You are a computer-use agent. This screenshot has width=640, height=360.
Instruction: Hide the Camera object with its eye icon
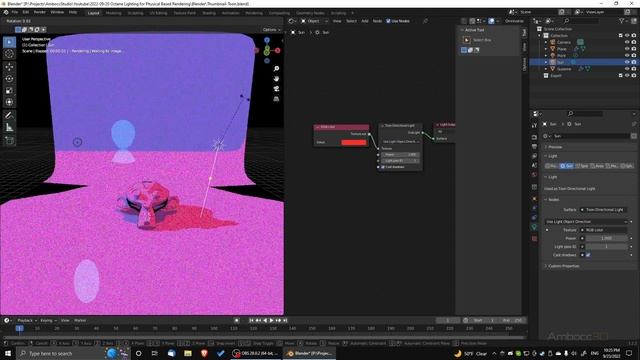[x=627, y=42]
